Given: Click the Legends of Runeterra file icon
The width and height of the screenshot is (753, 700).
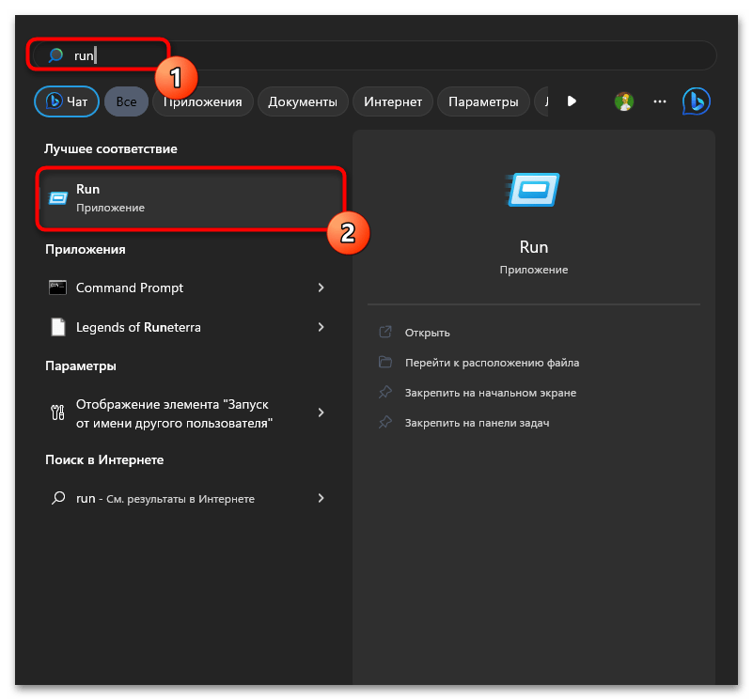Looking at the screenshot, I should 58,327.
